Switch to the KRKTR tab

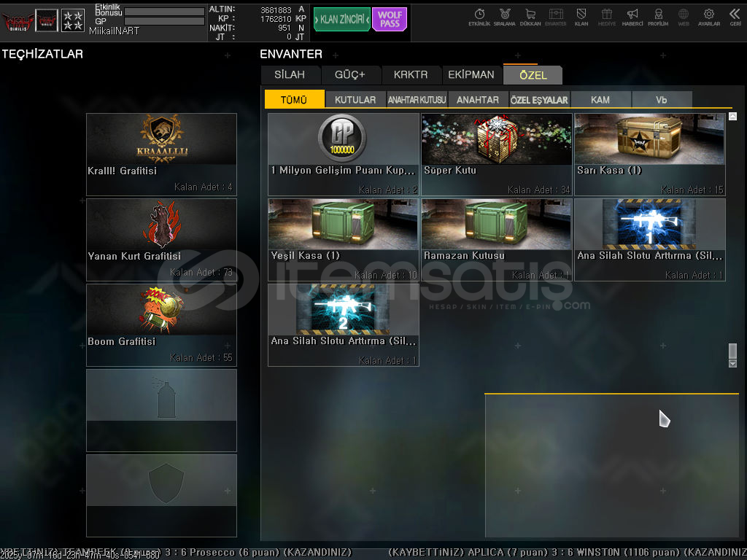(x=411, y=75)
